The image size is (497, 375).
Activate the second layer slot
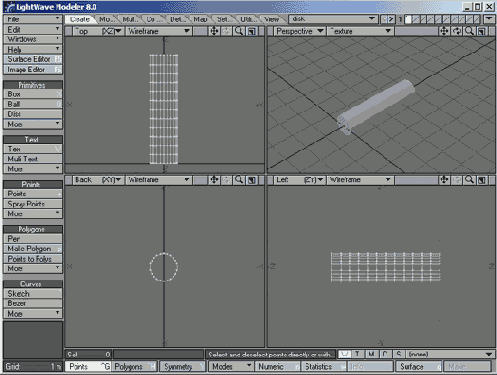[x=416, y=19]
